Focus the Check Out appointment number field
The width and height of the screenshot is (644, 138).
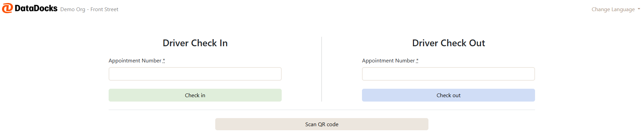point(448,74)
